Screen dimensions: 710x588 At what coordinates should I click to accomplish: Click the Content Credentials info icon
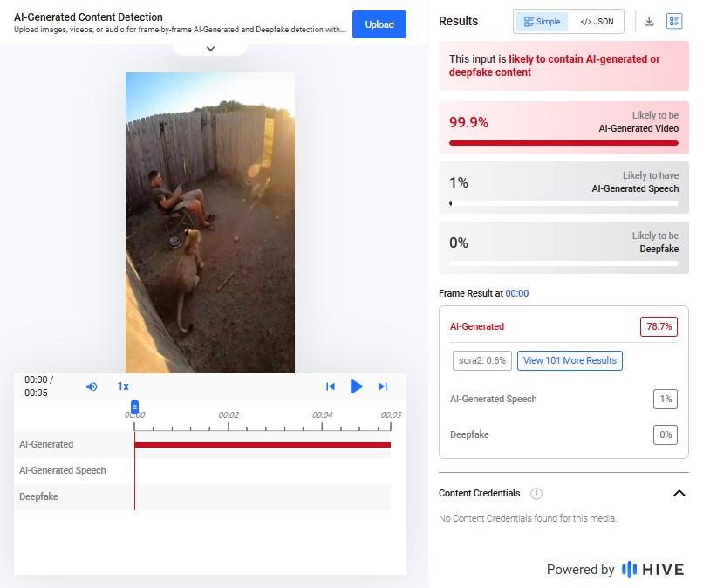pyautogui.click(x=536, y=493)
